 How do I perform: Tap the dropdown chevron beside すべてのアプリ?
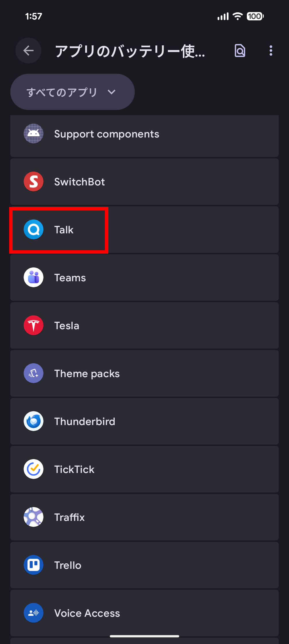(x=112, y=92)
